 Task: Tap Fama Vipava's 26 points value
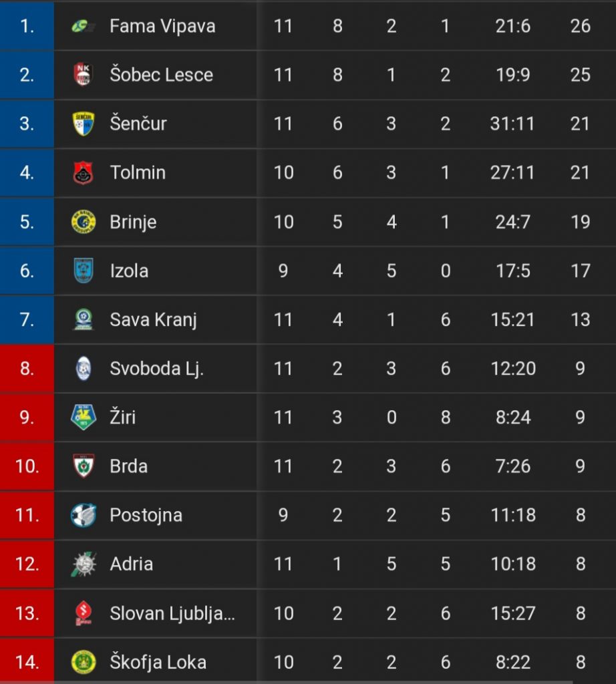point(580,26)
